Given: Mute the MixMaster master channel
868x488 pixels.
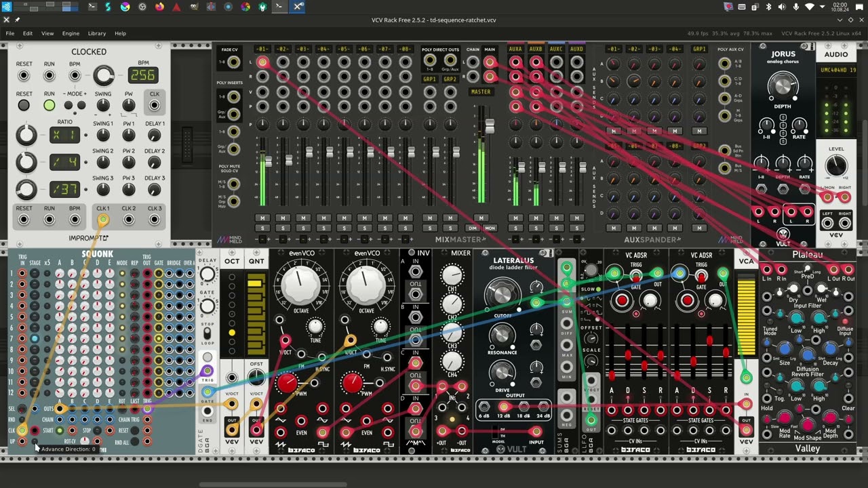Looking at the screenshot, I should [x=481, y=218].
